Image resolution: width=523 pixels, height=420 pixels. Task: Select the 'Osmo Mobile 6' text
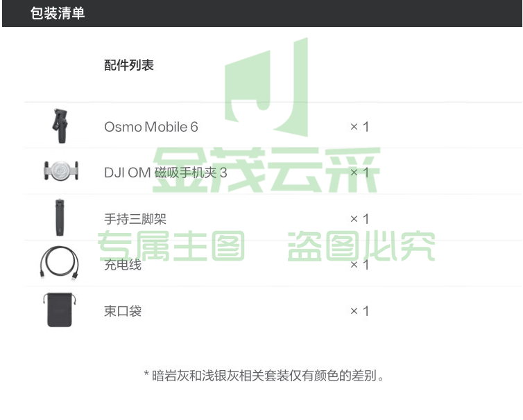pos(151,127)
